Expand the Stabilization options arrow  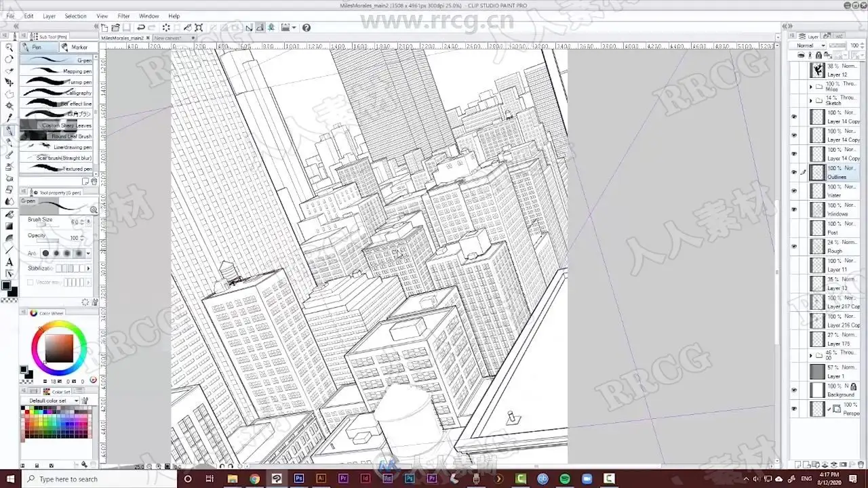tap(88, 268)
